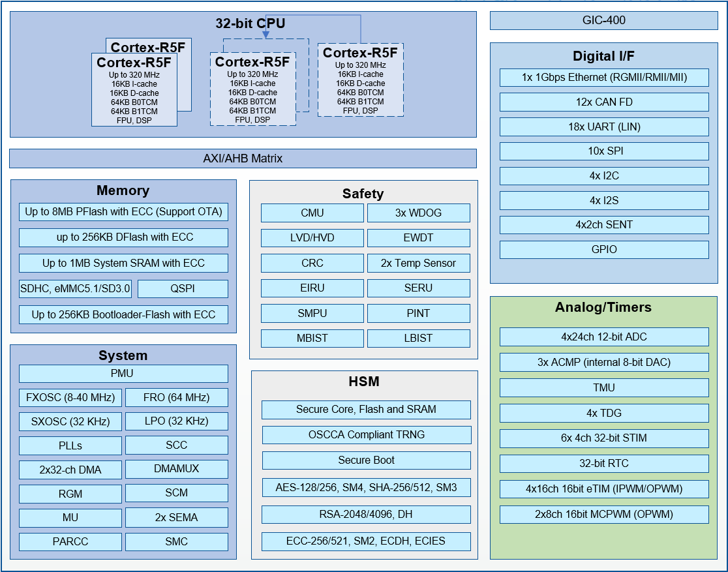Image resolution: width=728 pixels, height=572 pixels.
Task: Select SDHC, eMMC5.1/SD3.0 block
Action: pyautogui.click(x=75, y=289)
